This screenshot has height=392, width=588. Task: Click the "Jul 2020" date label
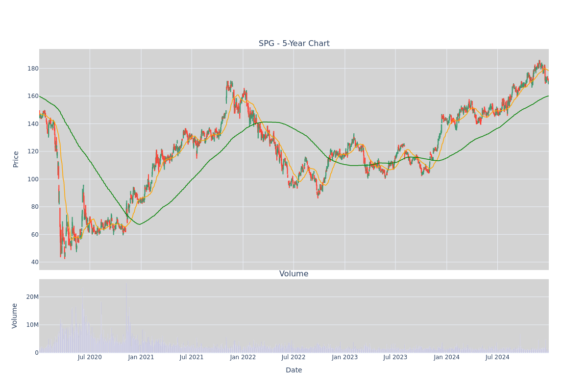click(90, 357)
